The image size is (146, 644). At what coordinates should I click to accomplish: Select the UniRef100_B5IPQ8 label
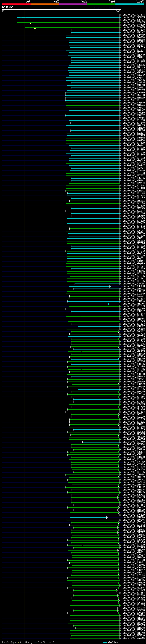click(134, 560)
